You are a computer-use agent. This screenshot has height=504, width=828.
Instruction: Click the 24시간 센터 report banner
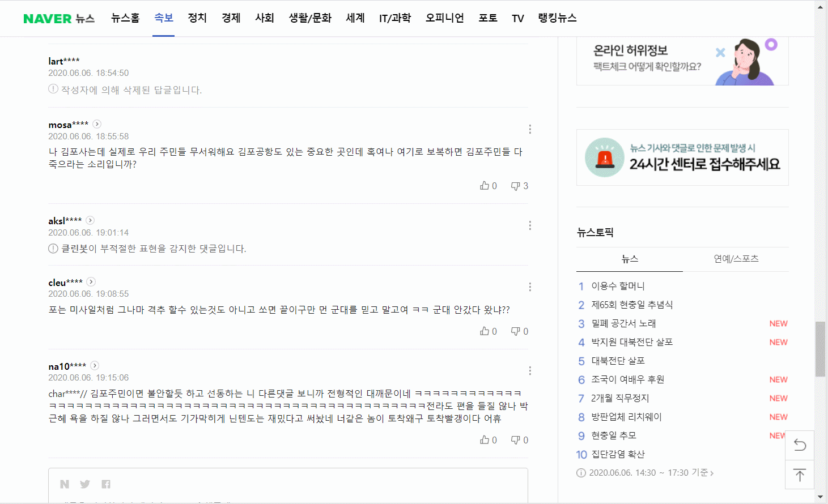click(682, 157)
